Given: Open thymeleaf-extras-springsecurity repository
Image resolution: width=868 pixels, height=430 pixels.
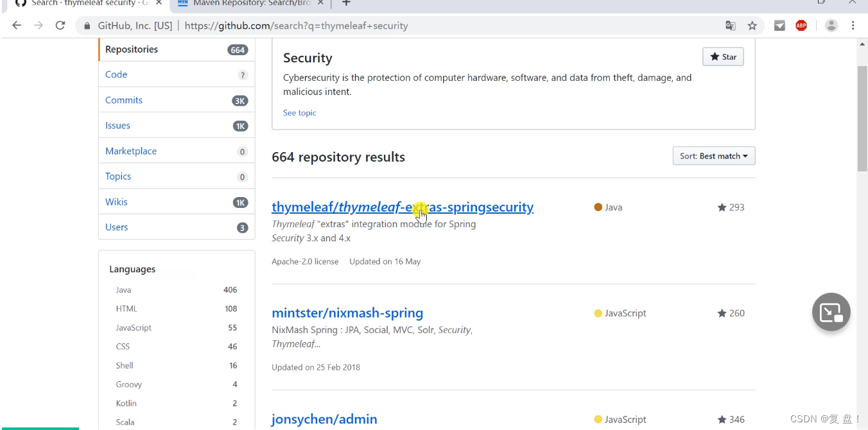Looking at the screenshot, I should (x=403, y=207).
